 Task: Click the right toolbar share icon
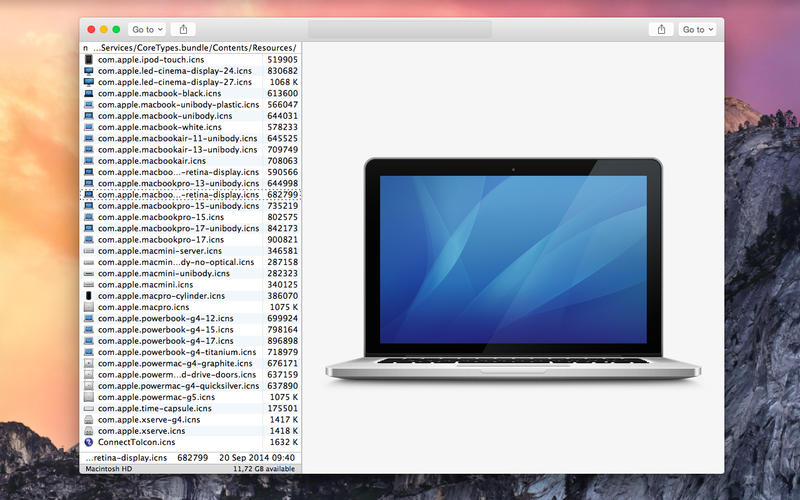point(661,30)
